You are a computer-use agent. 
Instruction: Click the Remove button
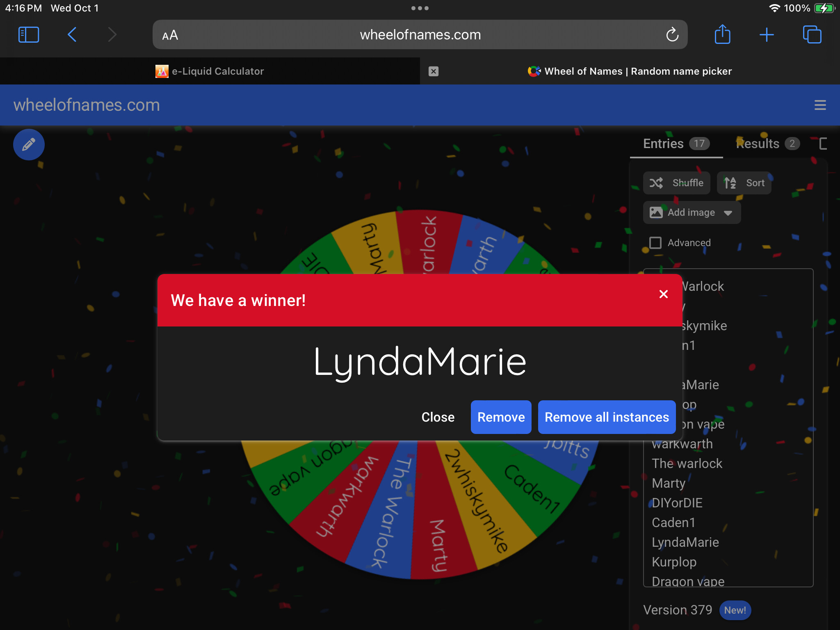point(501,417)
